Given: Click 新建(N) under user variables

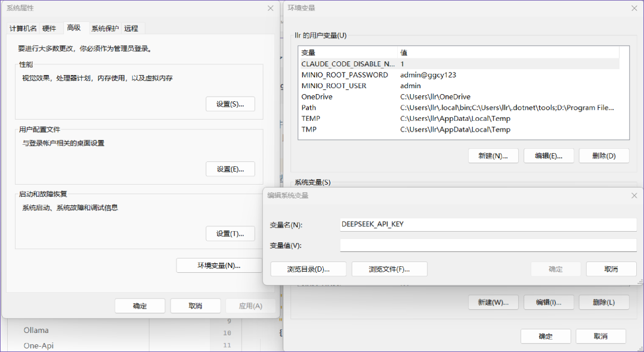Looking at the screenshot, I should point(493,155).
